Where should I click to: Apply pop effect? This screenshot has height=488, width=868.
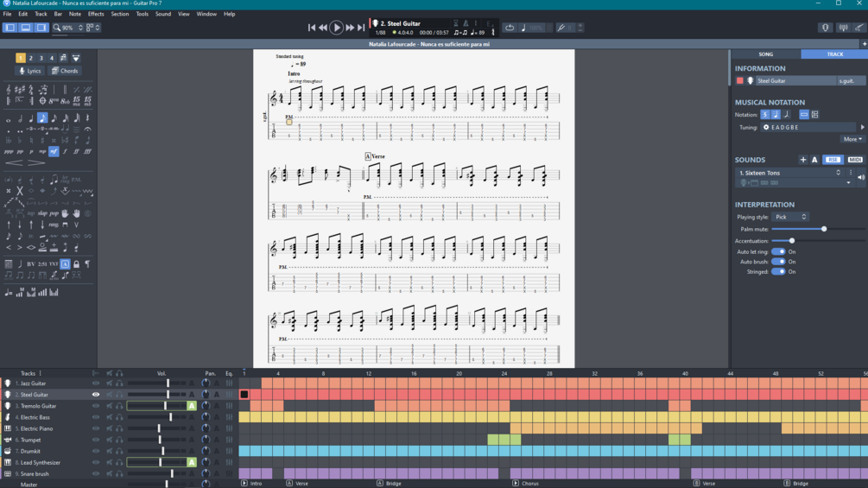click(54, 213)
